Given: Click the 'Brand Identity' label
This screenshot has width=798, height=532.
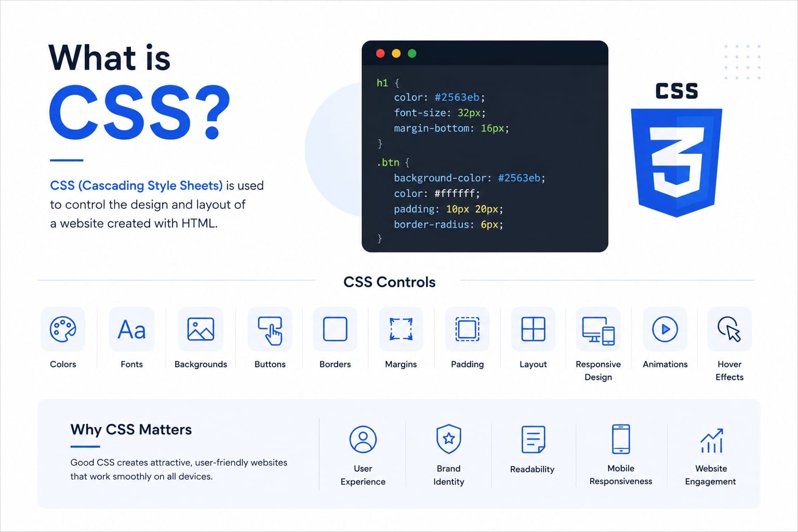Looking at the screenshot, I should pyautogui.click(x=449, y=475).
